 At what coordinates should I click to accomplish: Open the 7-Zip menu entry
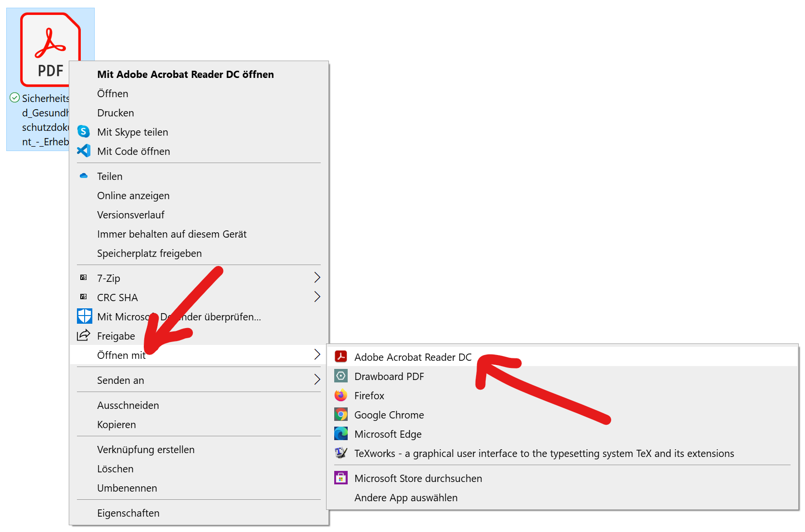[199, 278]
